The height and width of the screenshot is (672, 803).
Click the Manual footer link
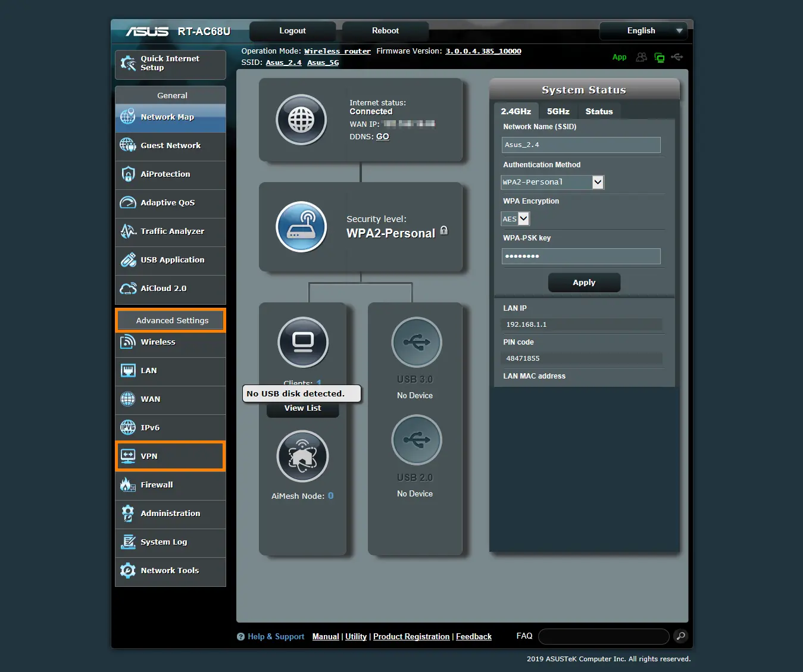pyautogui.click(x=326, y=636)
